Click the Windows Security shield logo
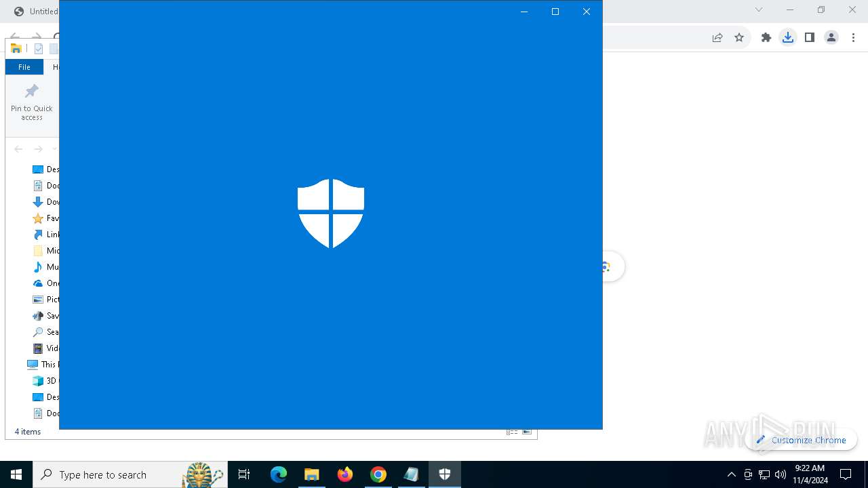The height and width of the screenshot is (488, 868). 331,213
